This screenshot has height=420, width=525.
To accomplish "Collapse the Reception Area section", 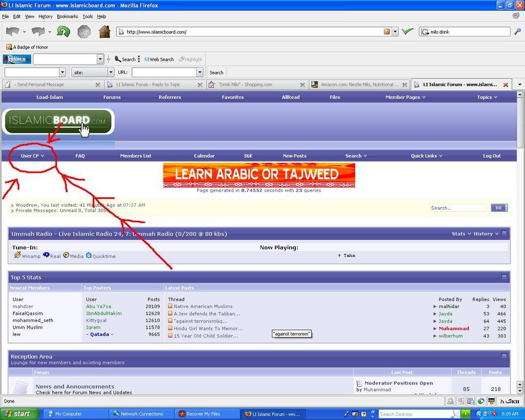I will (504, 356).
